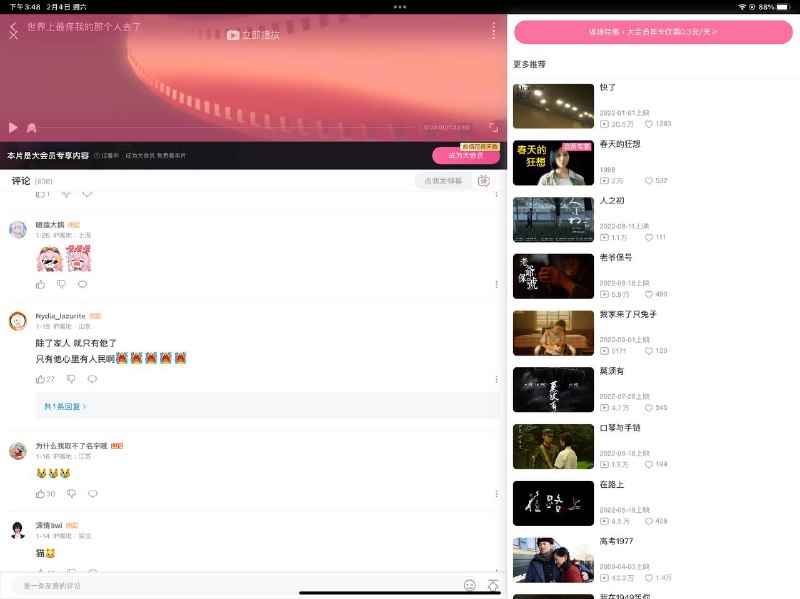Tap the scroll-to-top icon beside emoji button
This screenshot has height=599, width=800.
point(492,585)
